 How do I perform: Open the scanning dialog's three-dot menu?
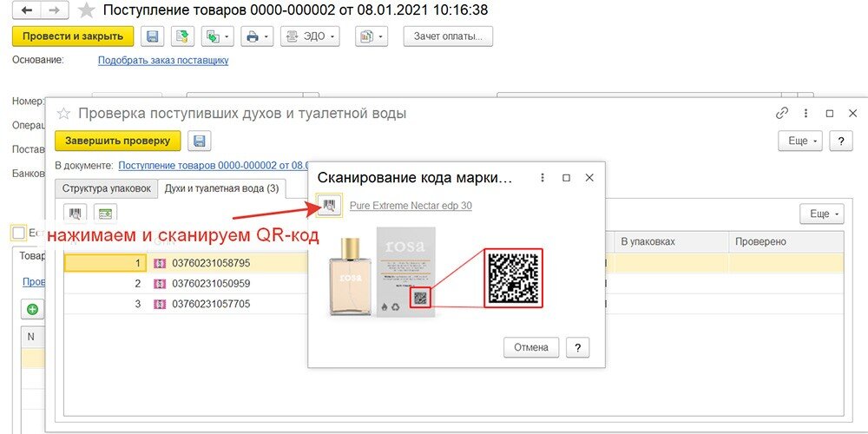pyautogui.click(x=542, y=178)
